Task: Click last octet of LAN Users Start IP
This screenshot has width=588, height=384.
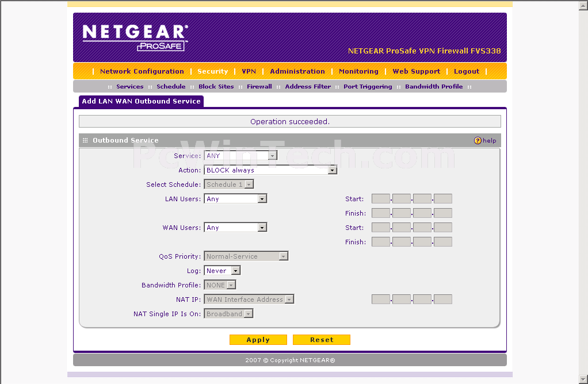Action: [x=443, y=198]
